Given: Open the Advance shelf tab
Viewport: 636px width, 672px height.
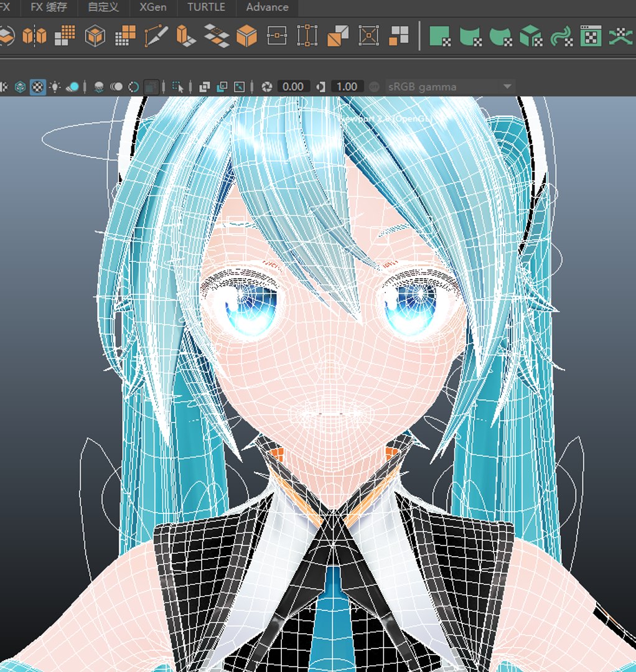Looking at the screenshot, I should click(267, 7).
